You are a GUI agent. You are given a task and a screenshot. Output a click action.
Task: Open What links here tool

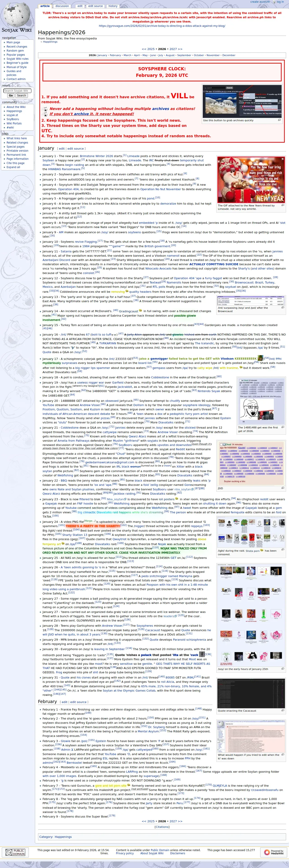click(x=16, y=139)
